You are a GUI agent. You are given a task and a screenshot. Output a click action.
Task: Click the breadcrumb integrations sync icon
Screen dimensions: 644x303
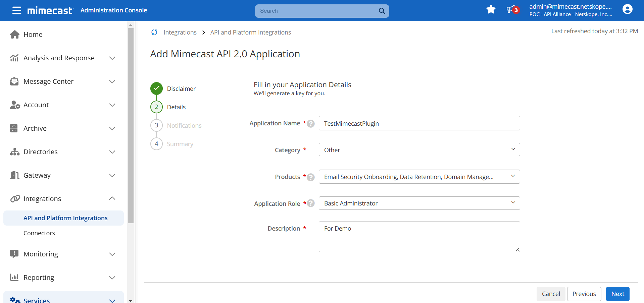(154, 32)
